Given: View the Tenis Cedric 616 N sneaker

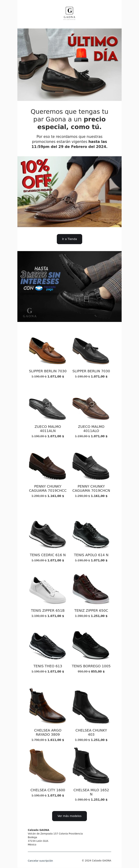Looking at the screenshot, I should coord(48,534).
